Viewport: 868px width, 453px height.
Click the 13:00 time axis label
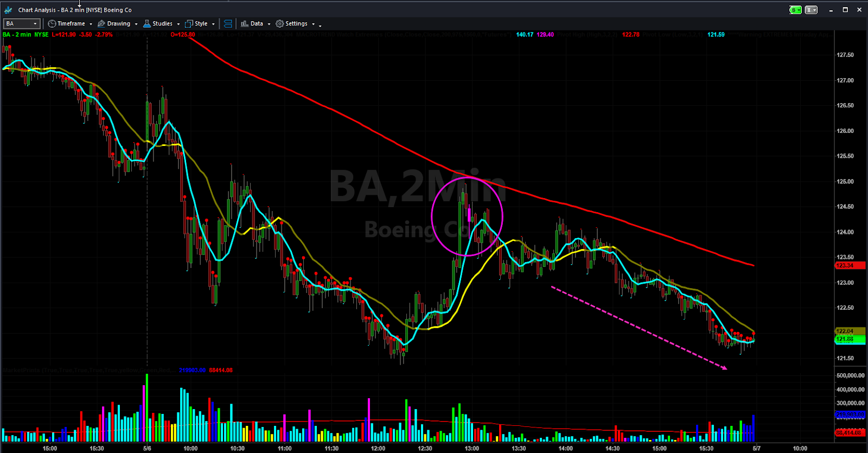tap(472, 449)
